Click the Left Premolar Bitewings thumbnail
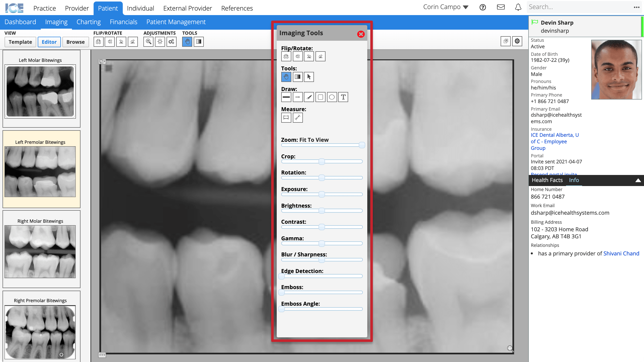Viewport: 644px width, 362px height. coord(40,172)
